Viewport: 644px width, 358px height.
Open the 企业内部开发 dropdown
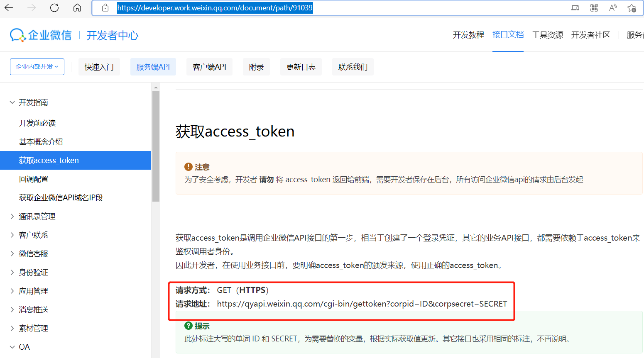coord(37,66)
